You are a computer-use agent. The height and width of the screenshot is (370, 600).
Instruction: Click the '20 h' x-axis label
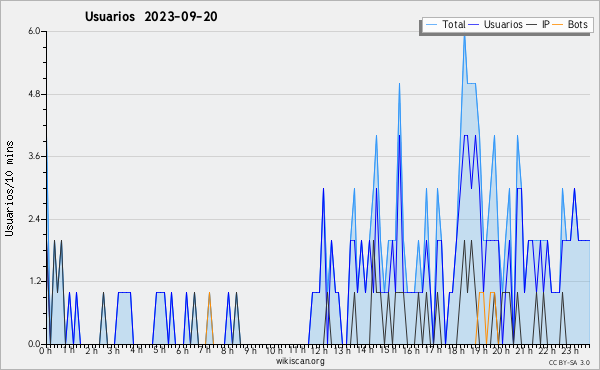coord(501,351)
